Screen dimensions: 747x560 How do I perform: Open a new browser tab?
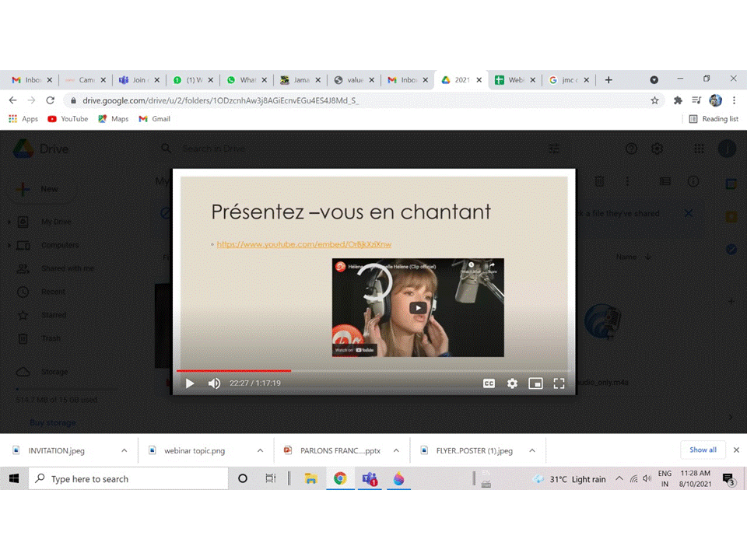tap(608, 80)
